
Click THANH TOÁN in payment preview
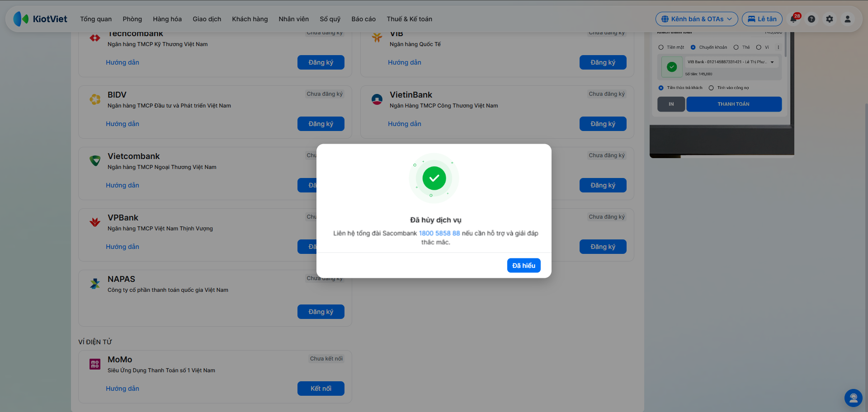(x=734, y=104)
